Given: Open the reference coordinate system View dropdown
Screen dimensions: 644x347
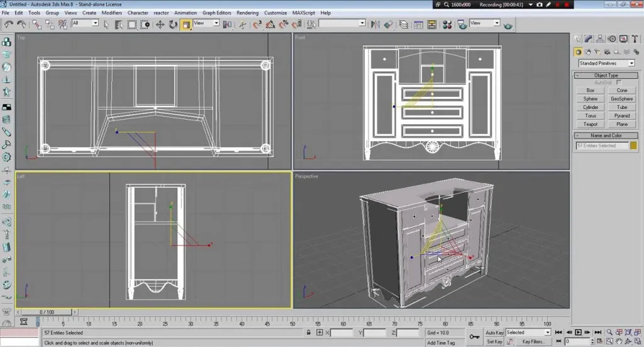Looking at the screenshot, I should click(206, 23).
